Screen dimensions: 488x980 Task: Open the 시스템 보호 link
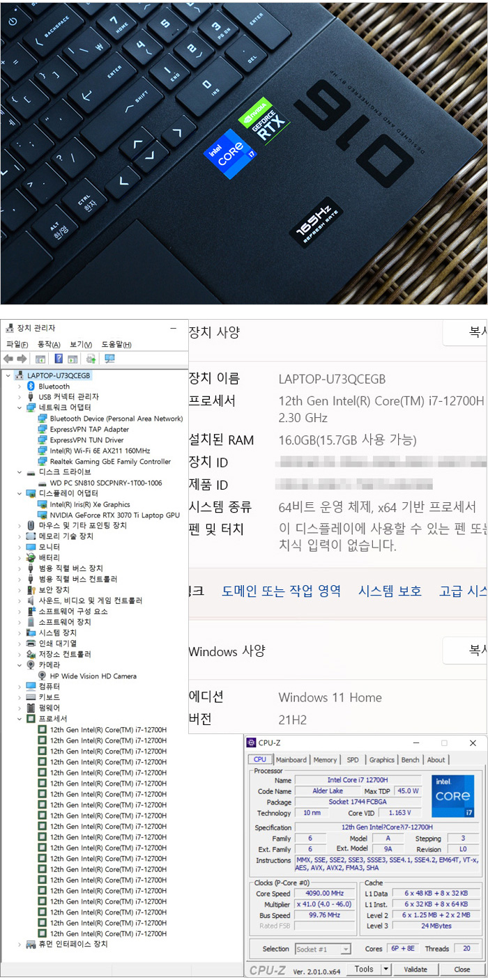click(390, 591)
